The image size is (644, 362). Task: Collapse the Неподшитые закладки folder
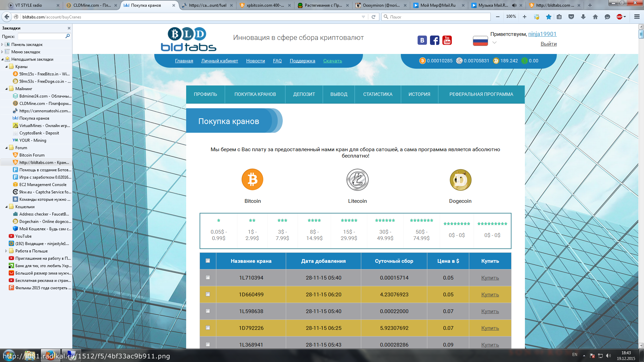[2, 59]
